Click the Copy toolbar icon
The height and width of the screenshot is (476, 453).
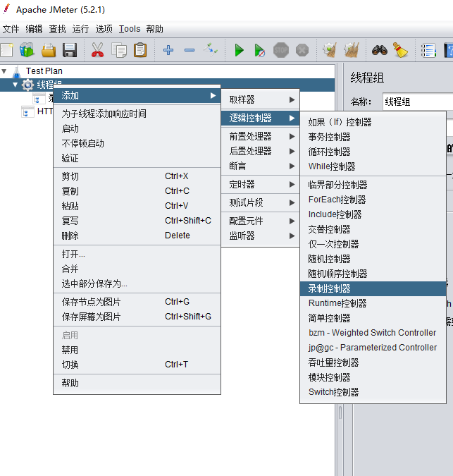(x=119, y=50)
